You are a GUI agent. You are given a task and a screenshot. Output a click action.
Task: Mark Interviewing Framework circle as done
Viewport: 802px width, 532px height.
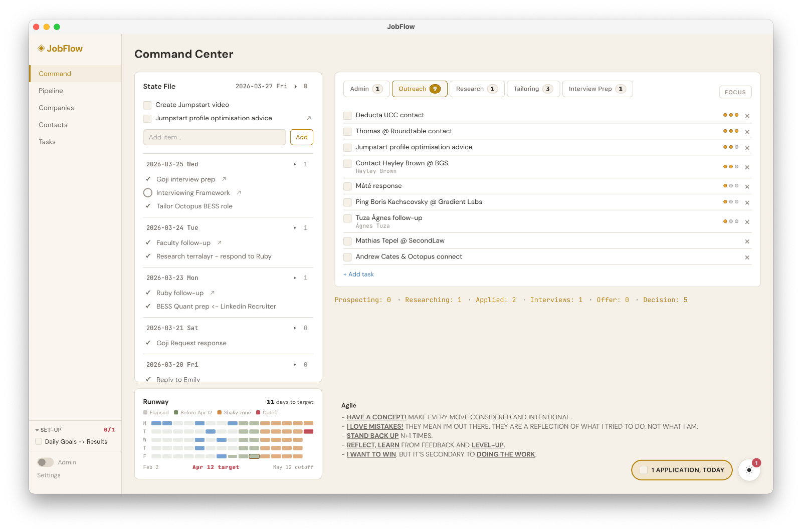point(148,193)
